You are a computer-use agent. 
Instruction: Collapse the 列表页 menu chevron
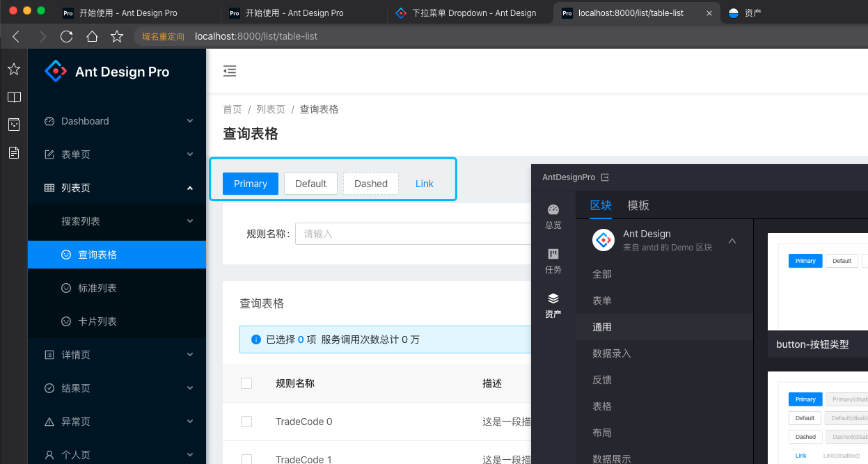[x=190, y=188]
